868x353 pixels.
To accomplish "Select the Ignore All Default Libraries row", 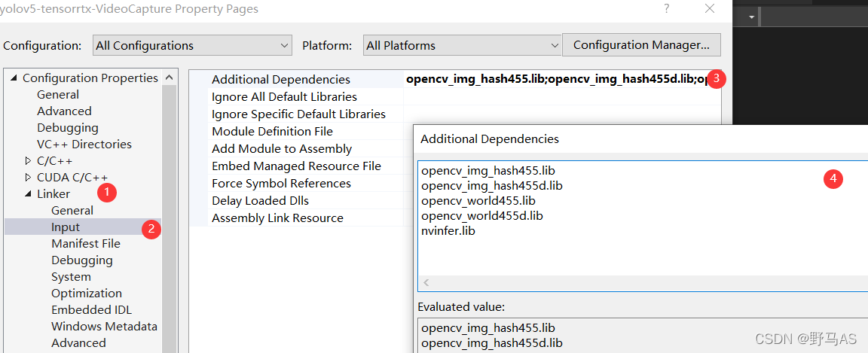I will tap(284, 97).
